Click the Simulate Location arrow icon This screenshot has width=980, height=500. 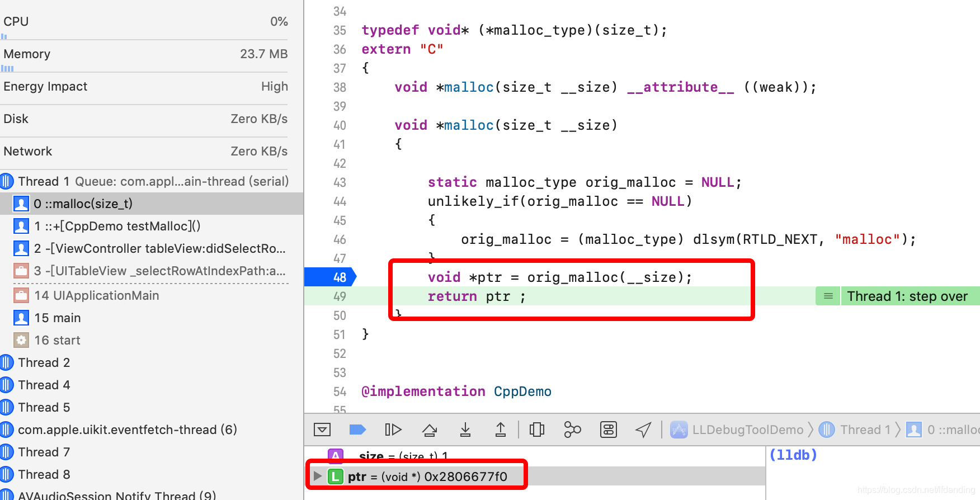[643, 430]
